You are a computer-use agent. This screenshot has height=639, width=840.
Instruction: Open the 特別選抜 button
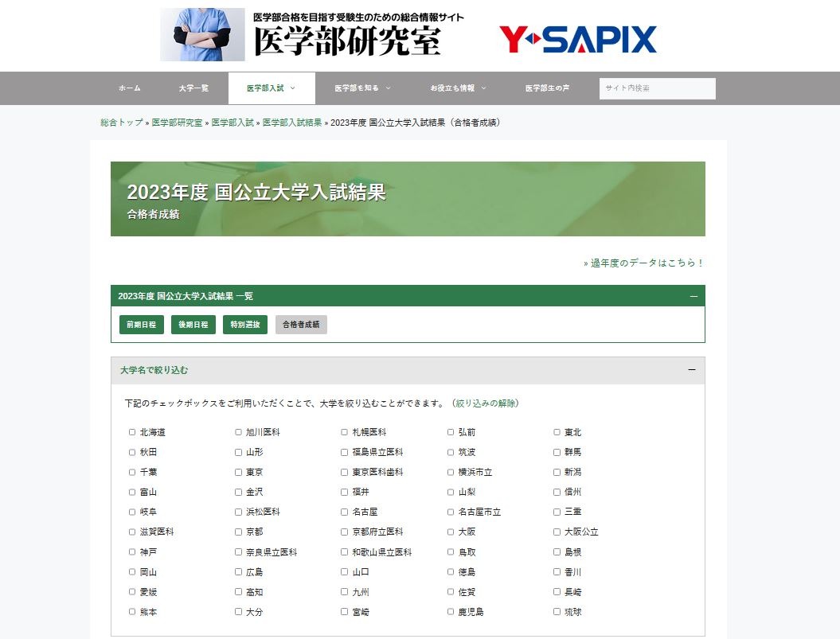[245, 325]
